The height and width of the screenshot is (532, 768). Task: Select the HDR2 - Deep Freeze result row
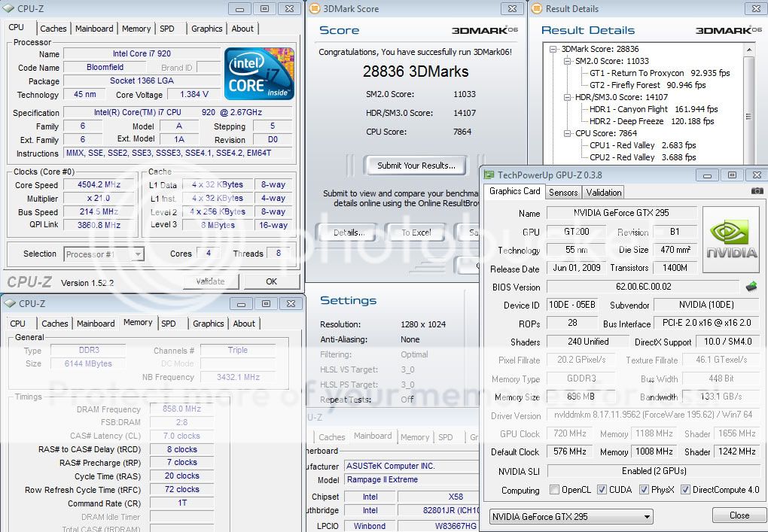pos(651,121)
